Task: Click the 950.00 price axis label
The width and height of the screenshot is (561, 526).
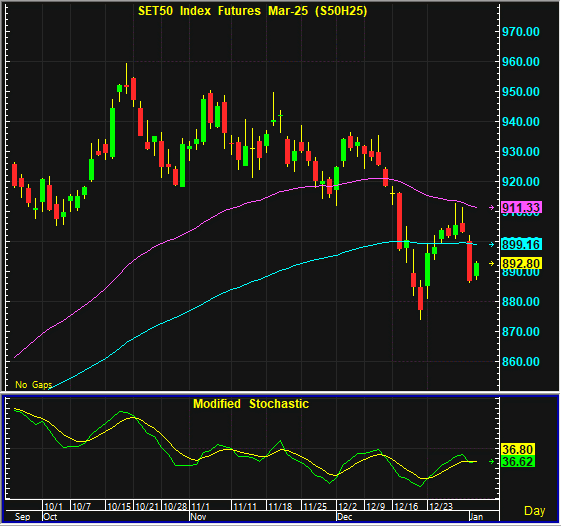Action: tap(521, 92)
